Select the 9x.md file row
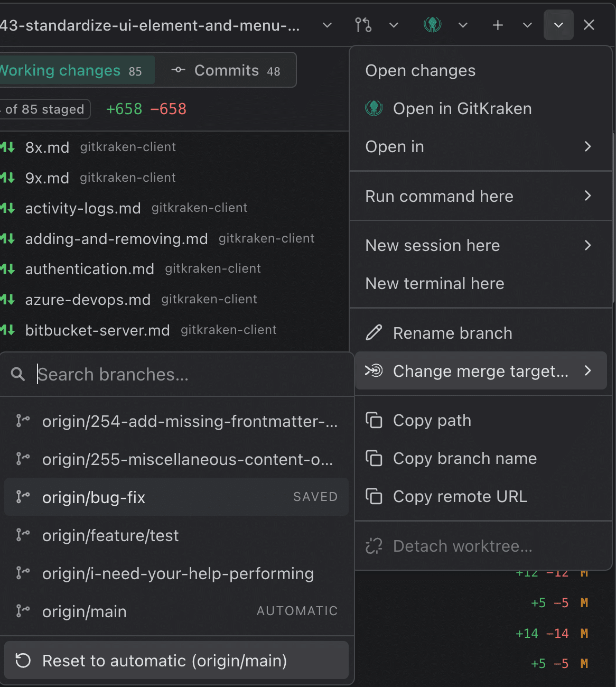This screenshot has width=616, height=687. [174, 178]
